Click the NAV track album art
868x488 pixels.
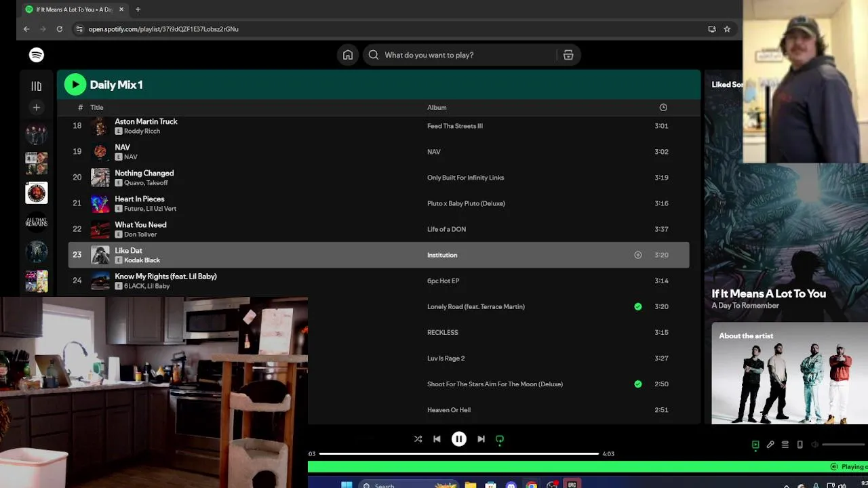click(100, 152)
